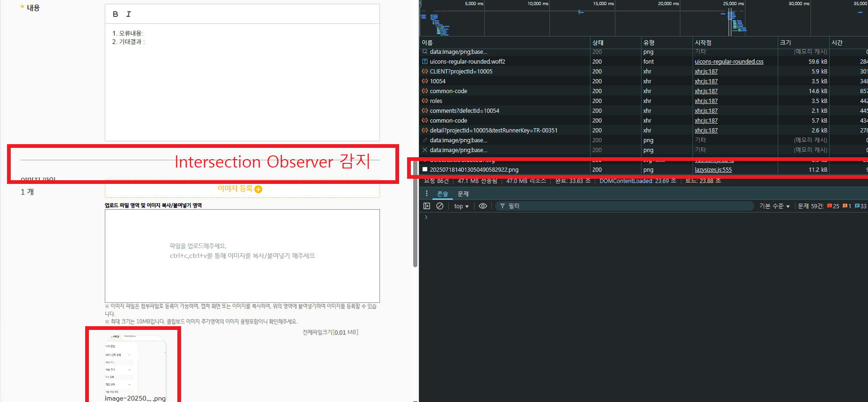Image resolution: width=868 pixels, height=402 pixels.
Task: Select the 콘솔 tab
Action: coord(443,194)
